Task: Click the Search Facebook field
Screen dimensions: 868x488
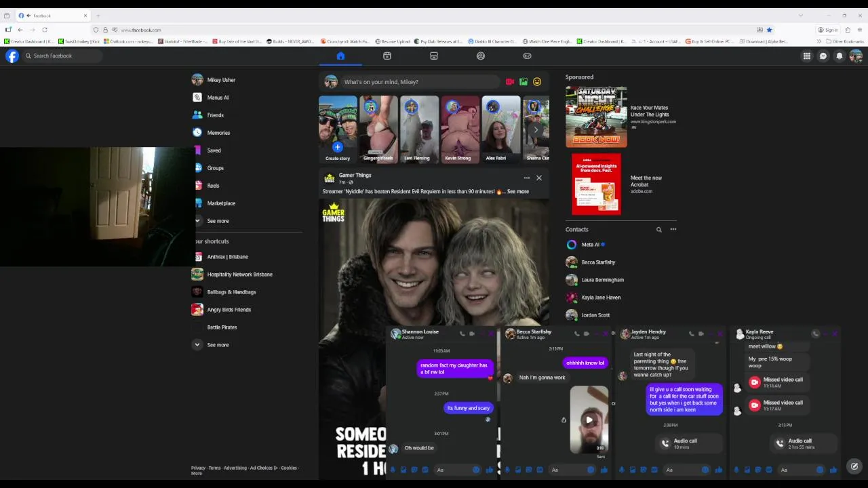Action: tap(62, 56)
